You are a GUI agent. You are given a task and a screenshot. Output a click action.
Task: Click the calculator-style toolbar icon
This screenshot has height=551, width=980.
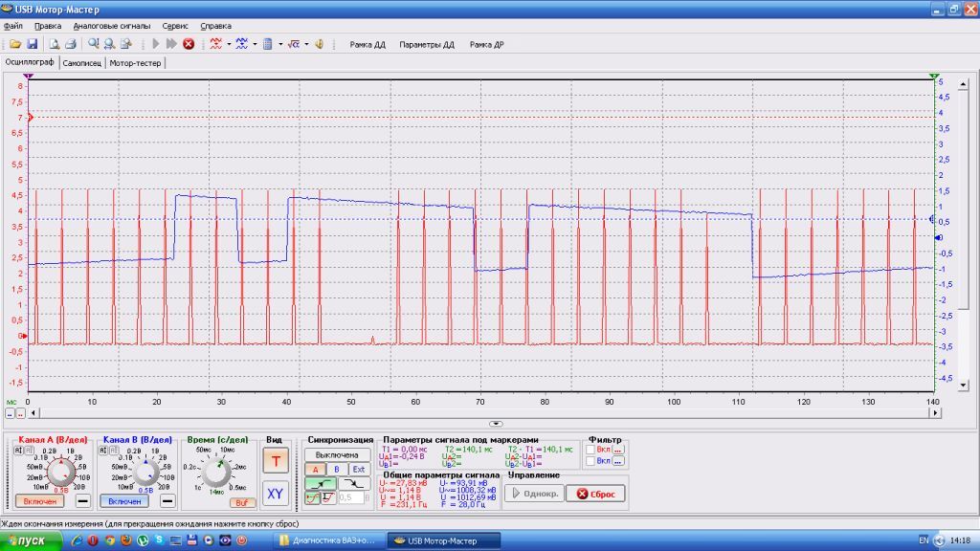point(268,44)
